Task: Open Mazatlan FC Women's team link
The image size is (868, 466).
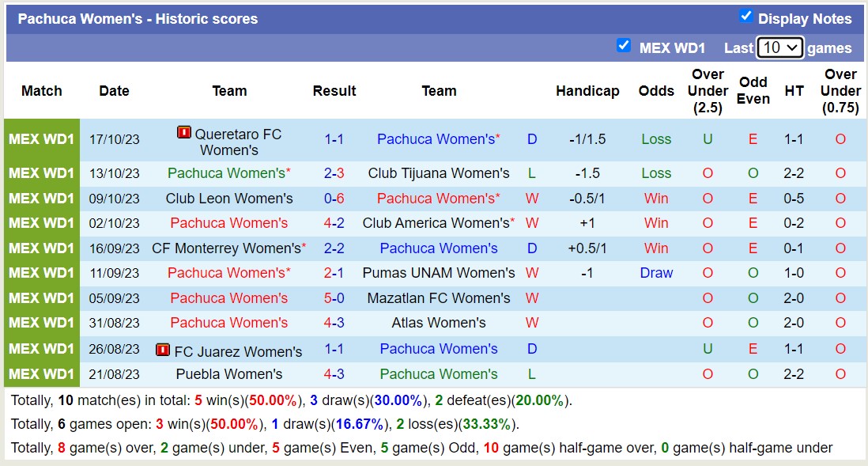Action: point(439,298)
